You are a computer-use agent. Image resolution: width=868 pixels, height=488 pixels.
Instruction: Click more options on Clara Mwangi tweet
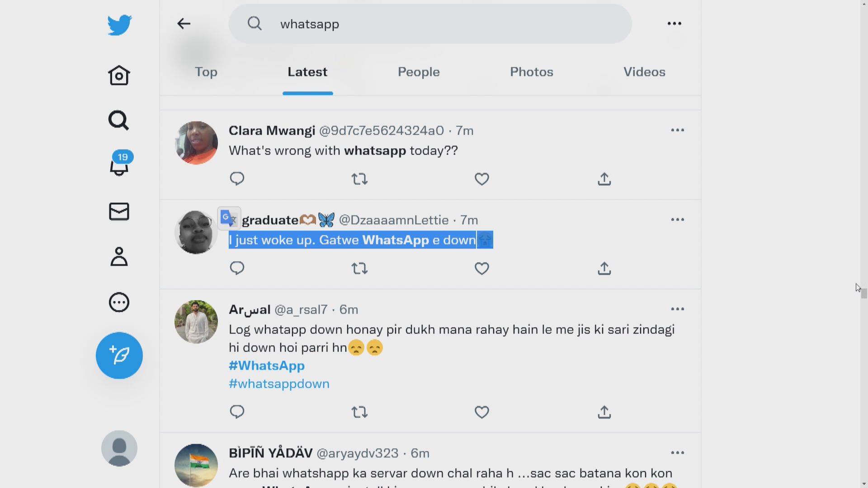point(678,130)
